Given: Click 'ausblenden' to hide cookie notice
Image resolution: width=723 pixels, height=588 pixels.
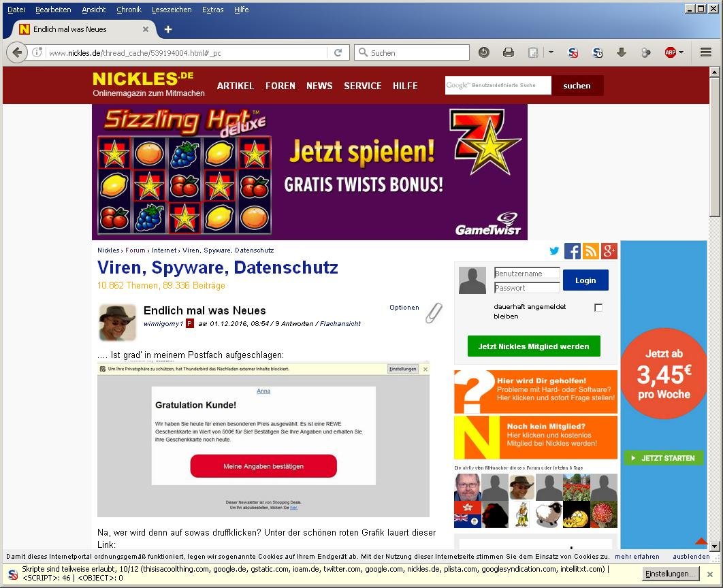Looking at the screenshot, I should (x=691, y=556).
